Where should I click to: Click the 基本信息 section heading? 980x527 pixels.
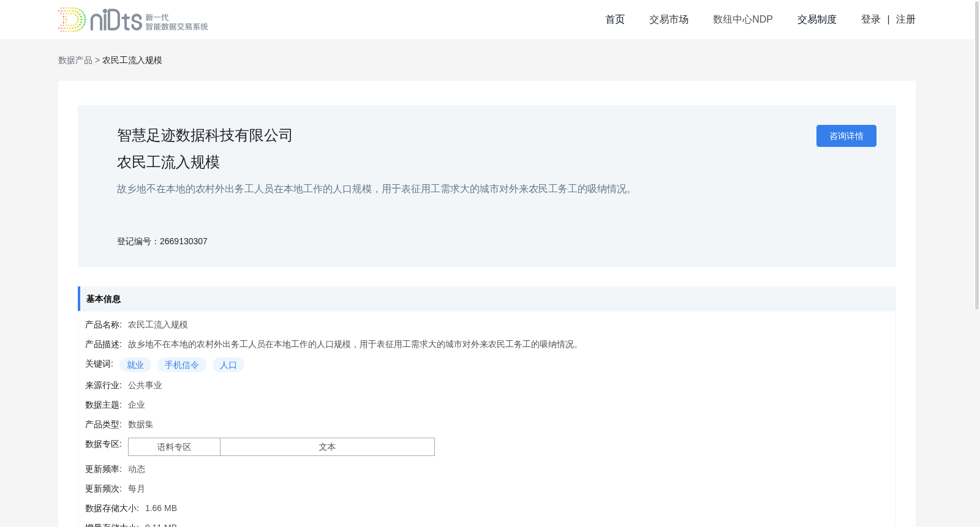click(104, 299)
